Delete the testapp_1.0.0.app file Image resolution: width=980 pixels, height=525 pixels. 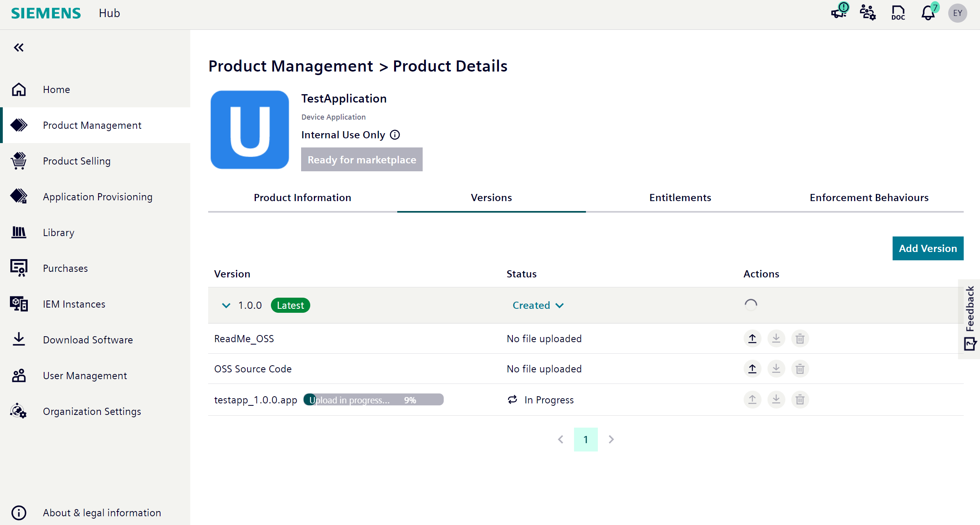[x=800, y=399]
